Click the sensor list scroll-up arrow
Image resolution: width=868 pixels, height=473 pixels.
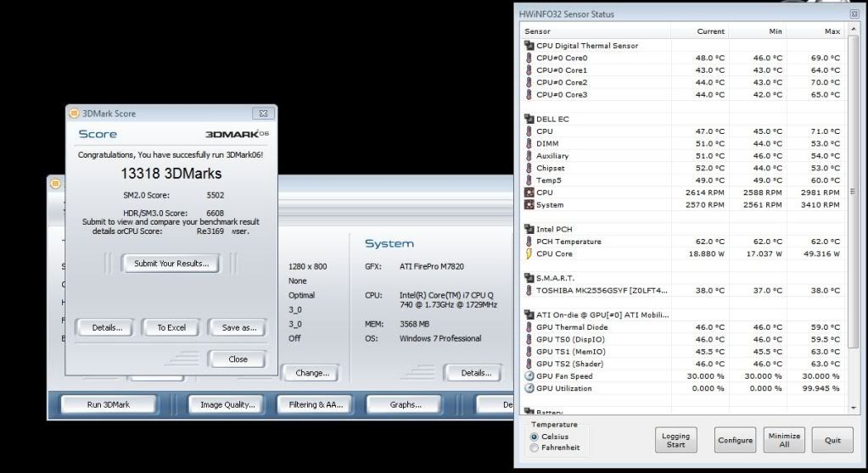853,30
